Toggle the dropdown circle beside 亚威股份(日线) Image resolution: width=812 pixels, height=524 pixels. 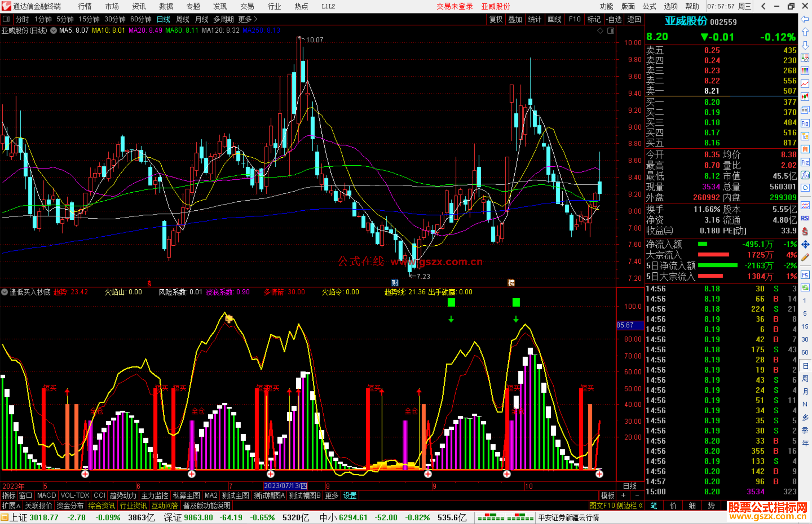[54, 30]
